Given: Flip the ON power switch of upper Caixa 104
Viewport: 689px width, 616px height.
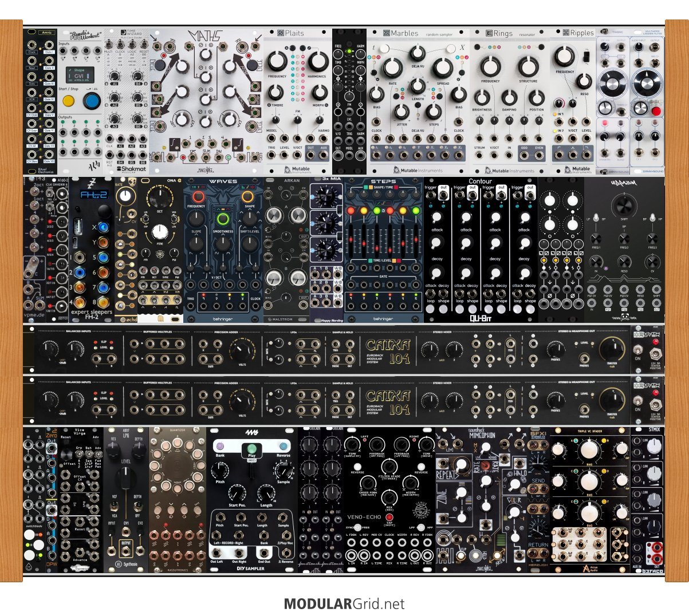Looking at the screenshot, I should coord(637,350).
